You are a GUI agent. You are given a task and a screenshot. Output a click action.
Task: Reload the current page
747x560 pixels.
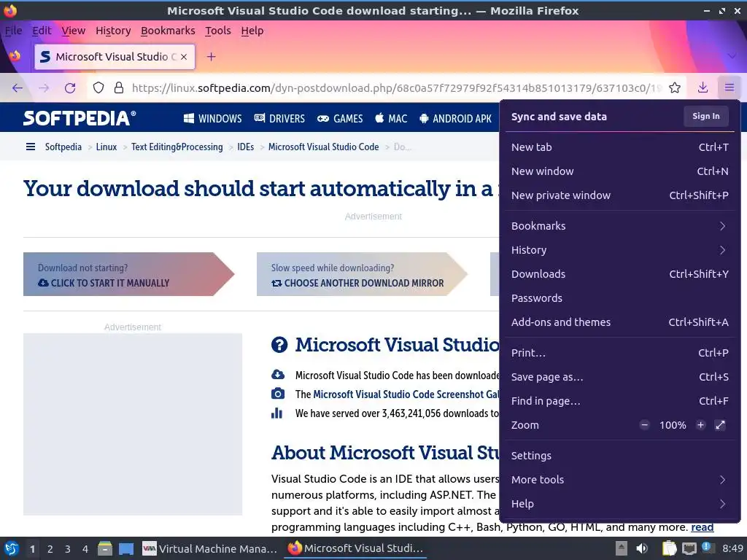click(70, 88)
